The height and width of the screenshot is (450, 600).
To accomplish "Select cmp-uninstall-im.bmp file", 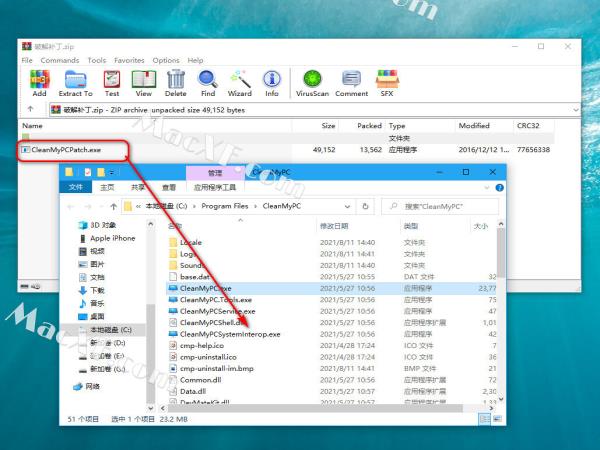I will [x=211, y=368].
